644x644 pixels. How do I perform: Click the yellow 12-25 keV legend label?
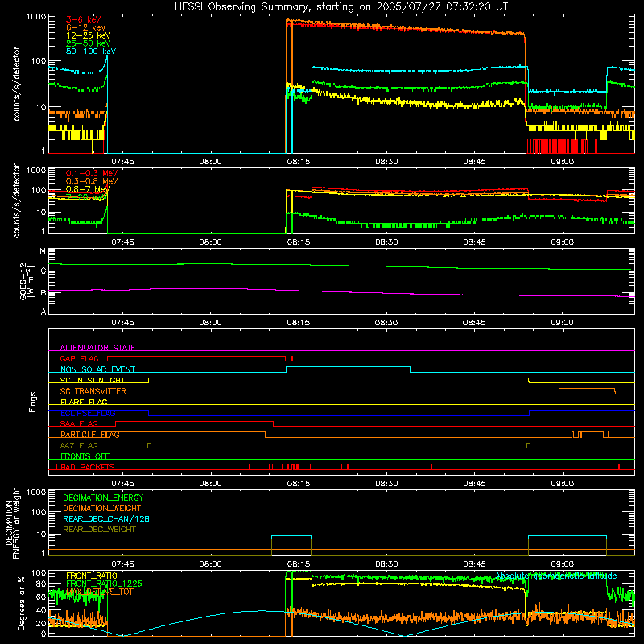tap(88, 35)
